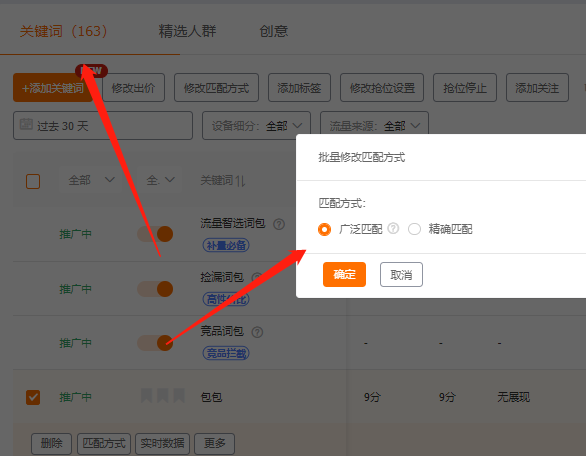Toggle the switch for 流量智选词包

click(x=155, y=234)
